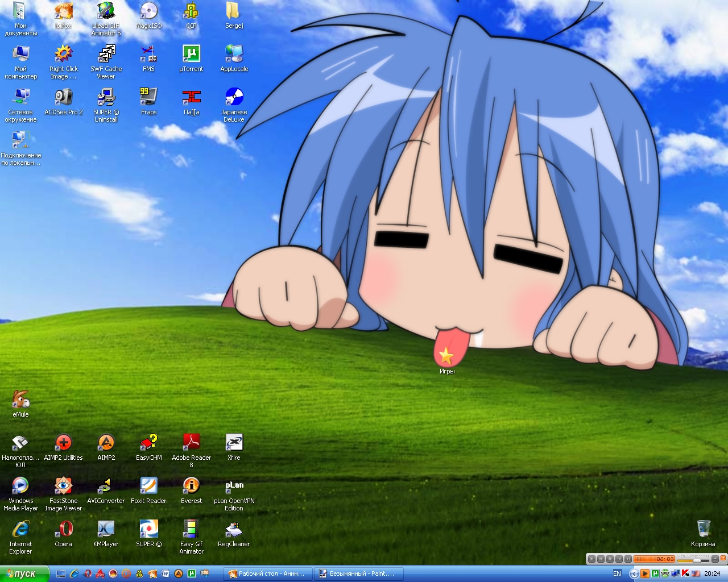Open the Мои документы desktop icon
Viewport: 728px width, 582px height.
[20, 19]
